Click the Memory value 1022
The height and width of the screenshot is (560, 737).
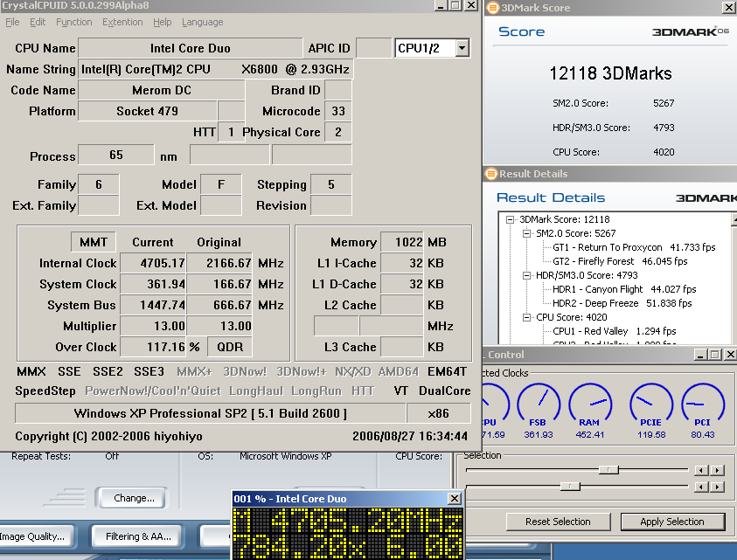[x=402, y=242]
